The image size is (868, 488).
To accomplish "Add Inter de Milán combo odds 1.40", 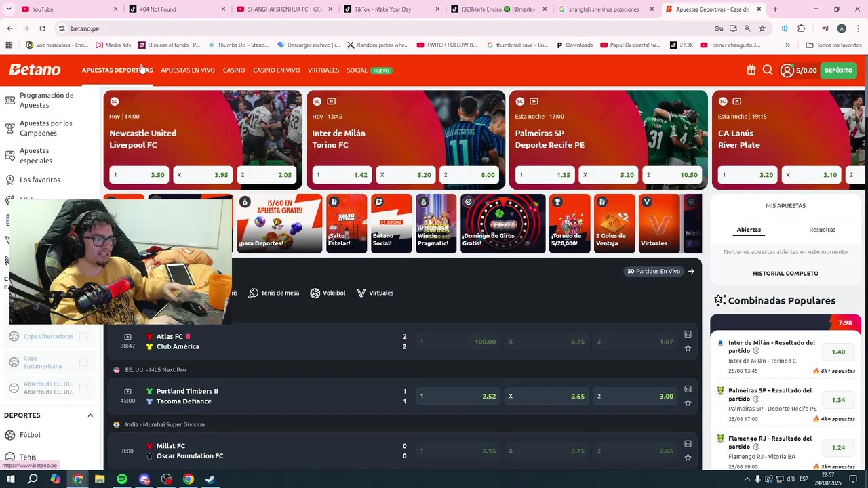I will 838,352.
